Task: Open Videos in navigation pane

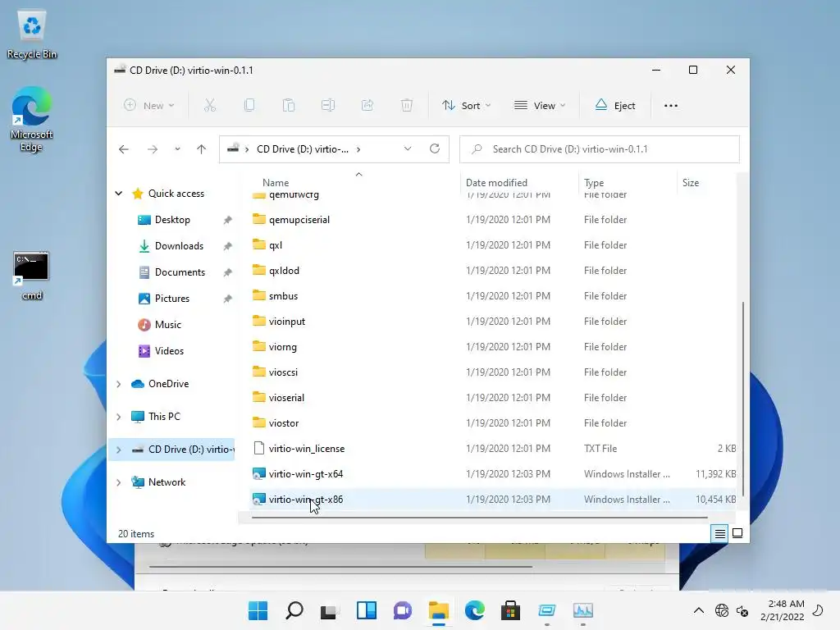Action: pos(169,351)
